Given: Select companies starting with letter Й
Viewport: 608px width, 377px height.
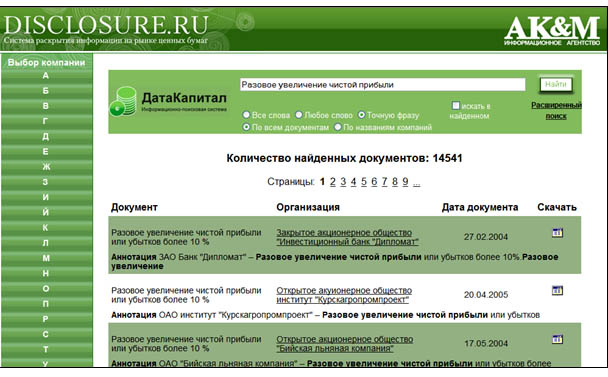Looking at the screenshot, I should [x=46, y=212].
